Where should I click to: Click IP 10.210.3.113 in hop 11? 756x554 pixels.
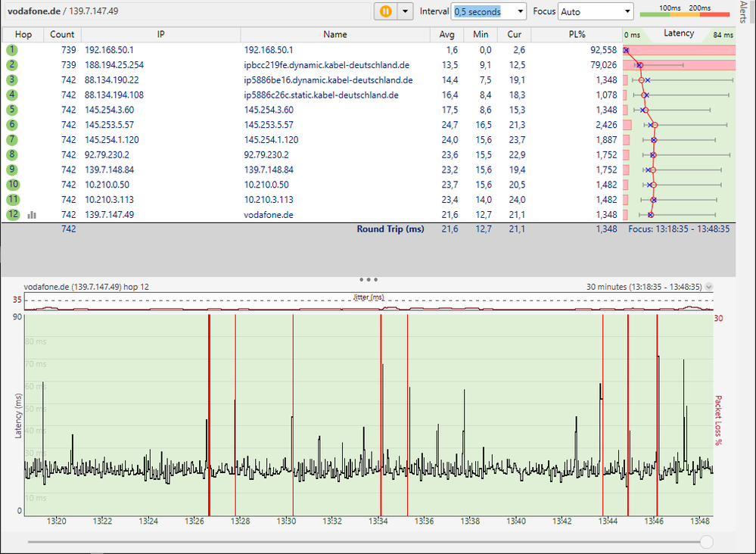pos(109,199)
